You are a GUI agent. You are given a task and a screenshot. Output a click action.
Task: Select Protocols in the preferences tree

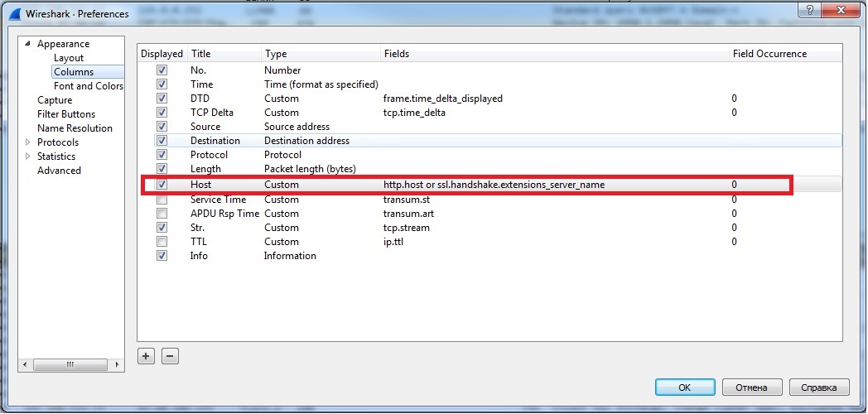pos(58,142)
